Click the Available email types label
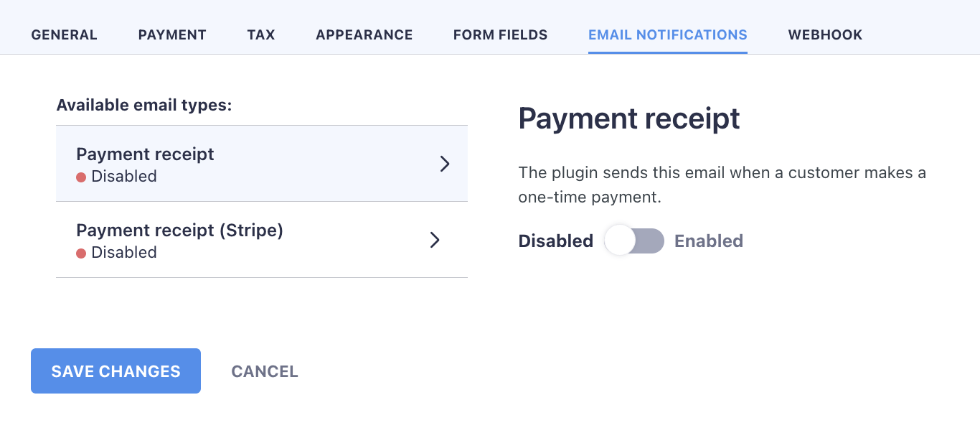980x428 pixels. click(143, 105)
